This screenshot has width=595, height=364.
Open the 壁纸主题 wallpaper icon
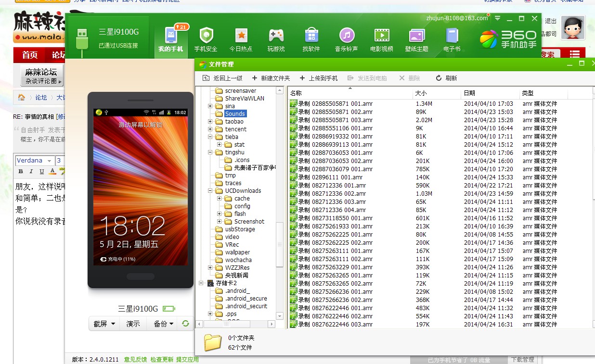coord(416,36)
